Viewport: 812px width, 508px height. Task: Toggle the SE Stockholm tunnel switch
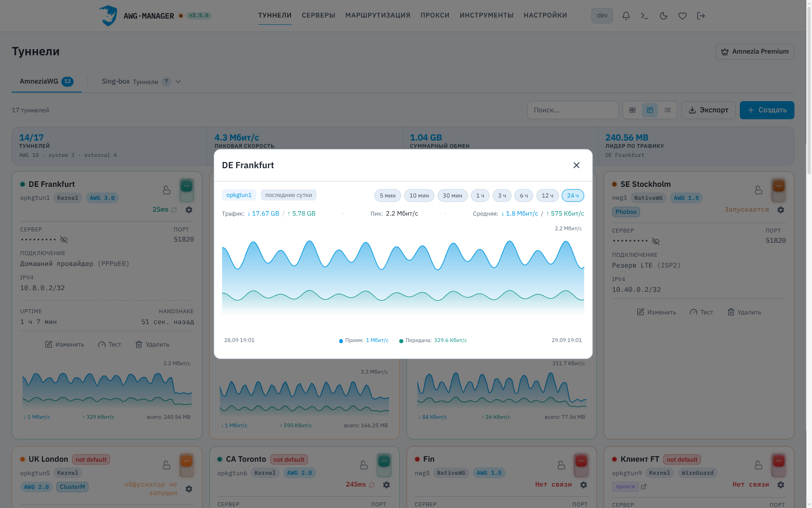779,190
